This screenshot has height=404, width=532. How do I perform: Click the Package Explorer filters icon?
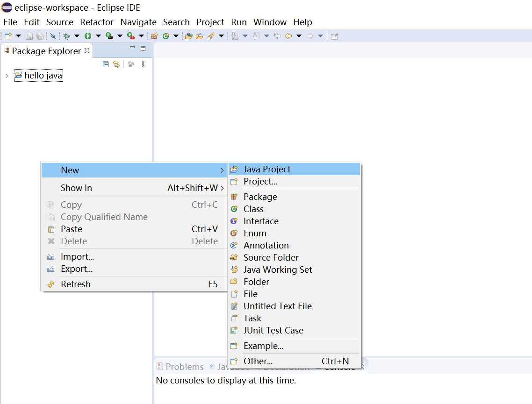pos(131,64)
